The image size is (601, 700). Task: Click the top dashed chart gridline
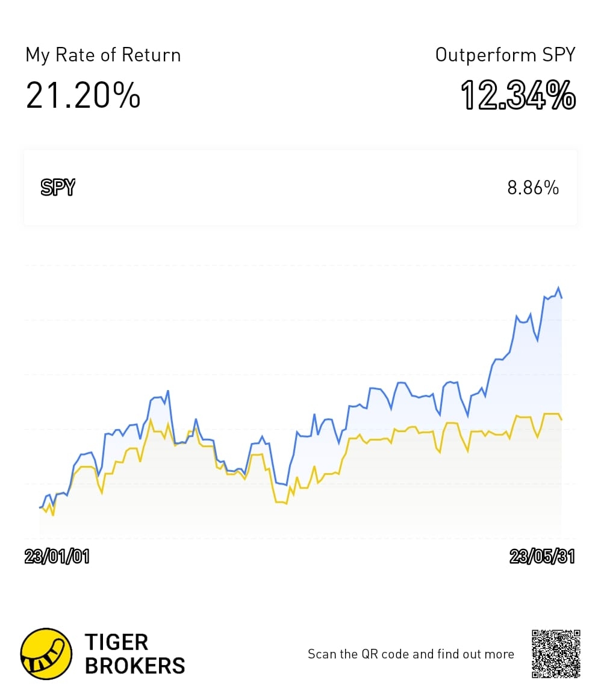[300, 265]
